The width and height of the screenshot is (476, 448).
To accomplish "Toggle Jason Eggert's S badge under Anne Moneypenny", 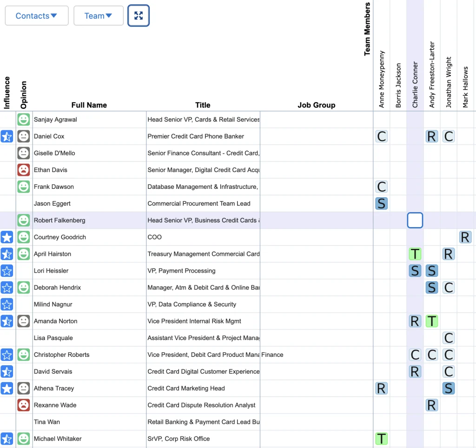I will 382,204.
